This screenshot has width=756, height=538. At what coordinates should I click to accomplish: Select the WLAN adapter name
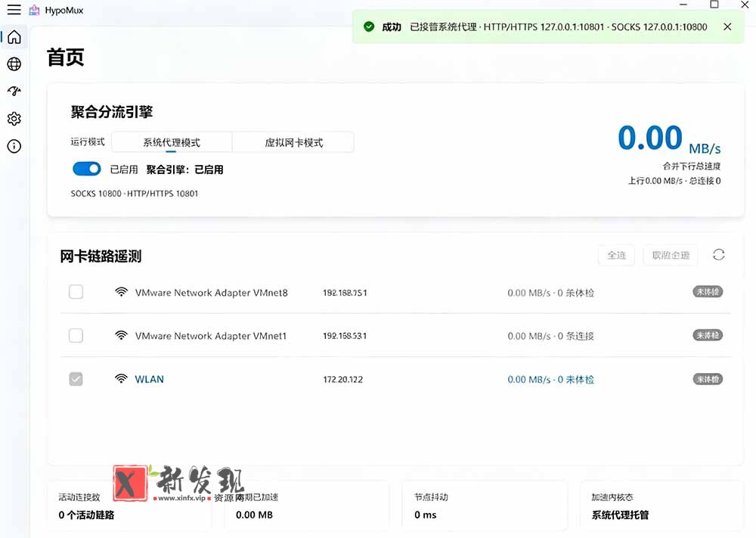pyautogui.click(x=149, y=379)
